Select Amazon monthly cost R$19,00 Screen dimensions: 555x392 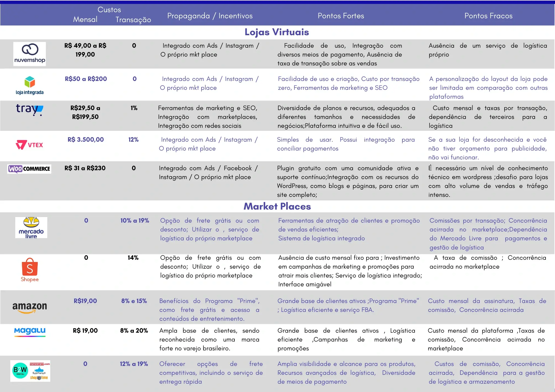click(85, 301)
